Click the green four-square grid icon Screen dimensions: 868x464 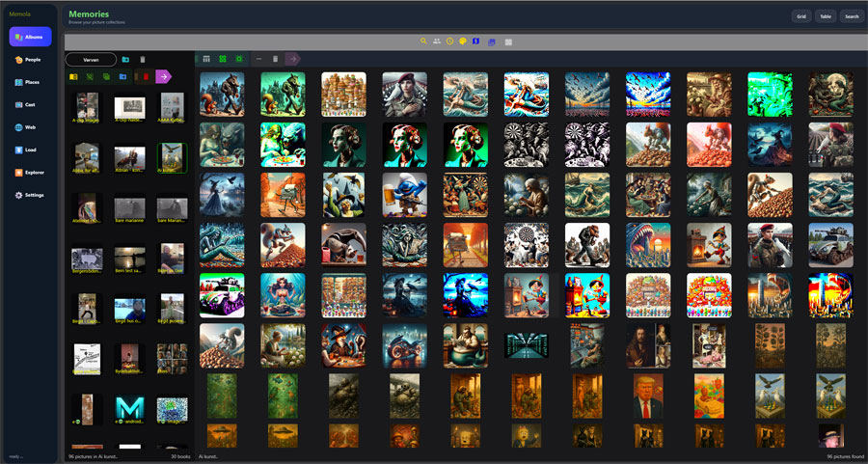223,59
